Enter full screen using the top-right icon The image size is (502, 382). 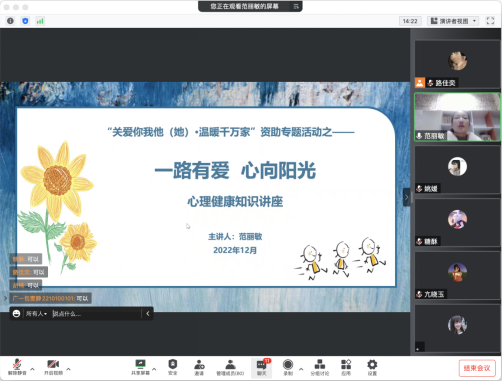(x=490, y=21)
